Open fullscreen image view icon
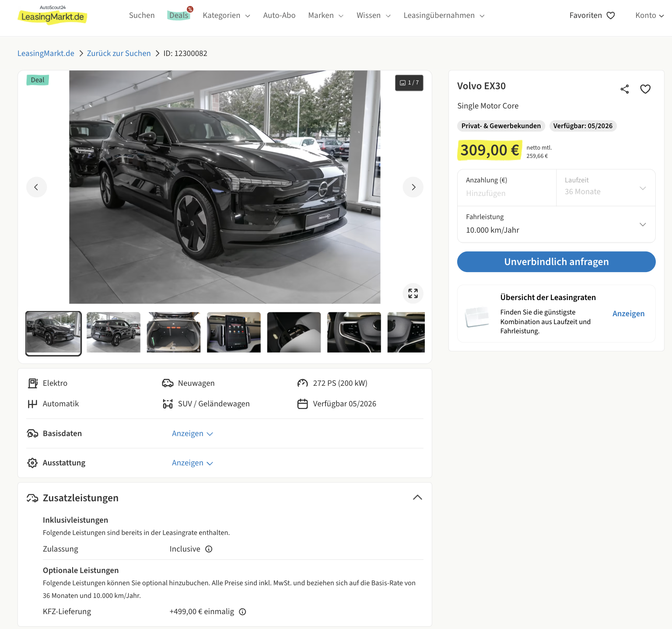Viewport: 672px width, 629px height. click(x=413, y=294)
